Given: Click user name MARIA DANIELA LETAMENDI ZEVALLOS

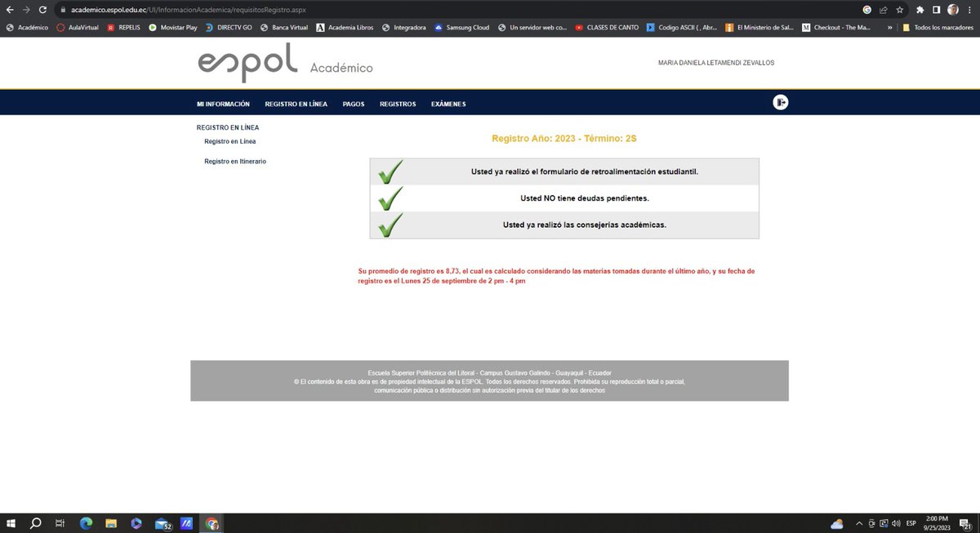Looking at the screenshot, I should (716, 63).
